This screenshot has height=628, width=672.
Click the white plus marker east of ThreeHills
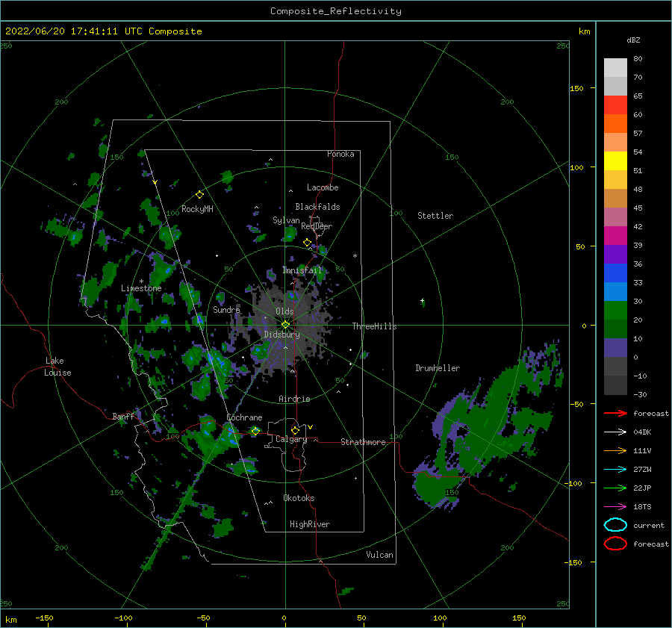pyautogui.click(x=422, y=300)
